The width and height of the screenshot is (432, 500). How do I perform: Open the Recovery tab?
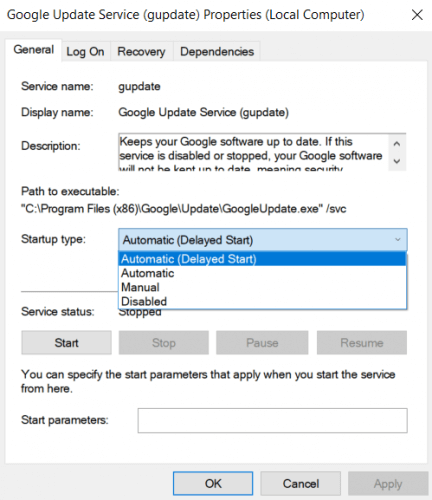[x=141, y=52]
